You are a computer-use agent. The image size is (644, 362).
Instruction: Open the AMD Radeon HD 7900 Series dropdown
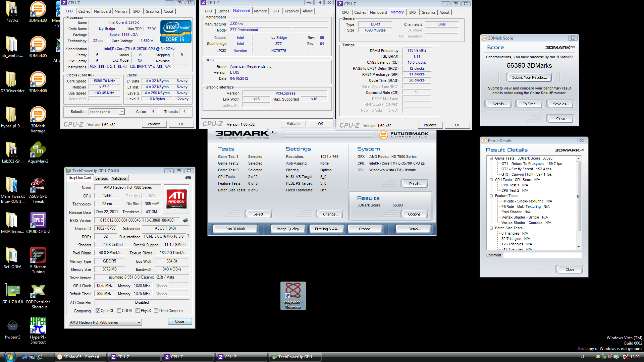[x=105, y=322]
